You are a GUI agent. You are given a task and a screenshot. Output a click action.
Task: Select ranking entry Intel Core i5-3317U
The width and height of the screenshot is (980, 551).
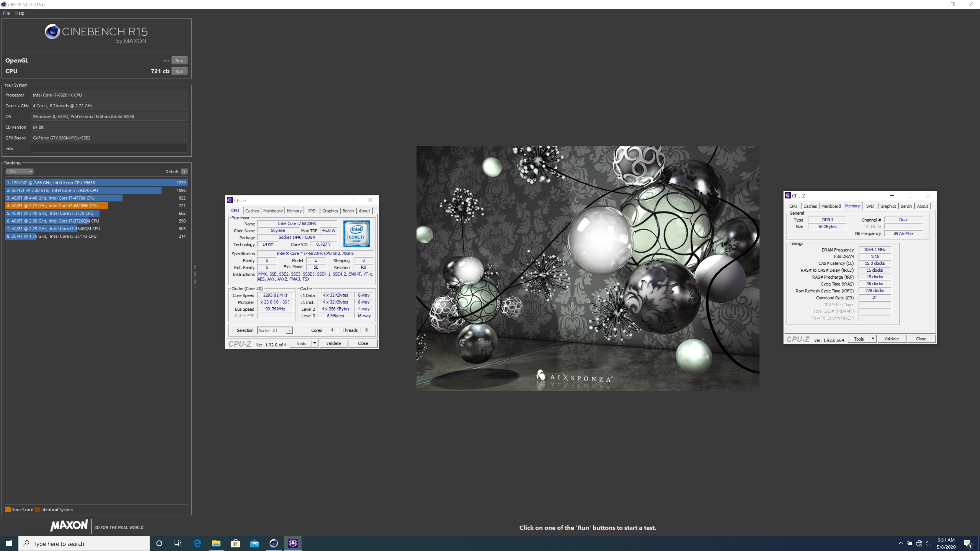pos(96,236)
